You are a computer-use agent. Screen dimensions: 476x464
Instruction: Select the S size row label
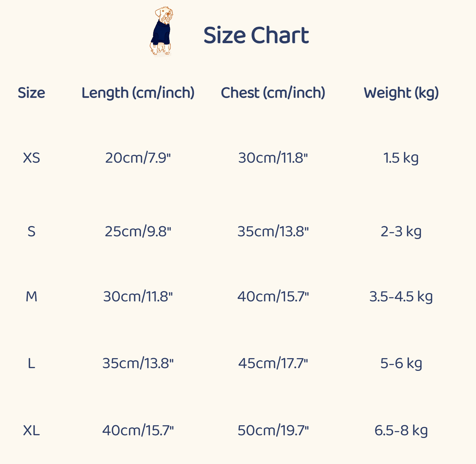[31, 231]
